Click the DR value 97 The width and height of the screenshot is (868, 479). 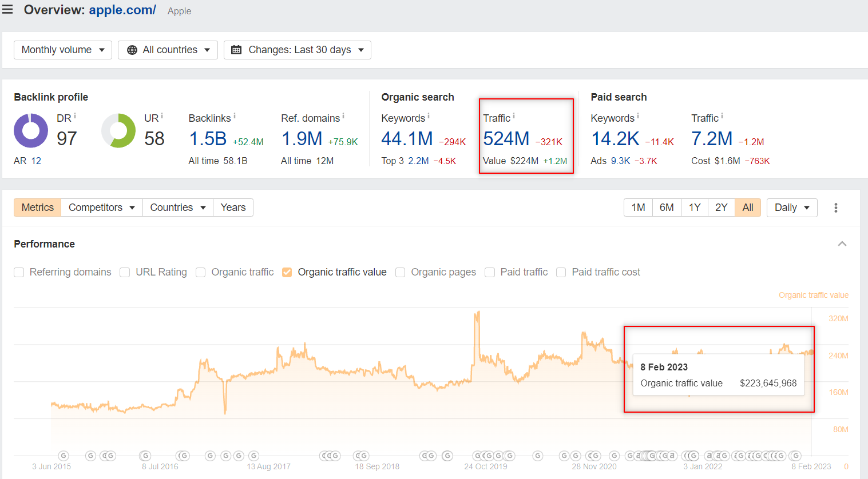coord(67,139)
